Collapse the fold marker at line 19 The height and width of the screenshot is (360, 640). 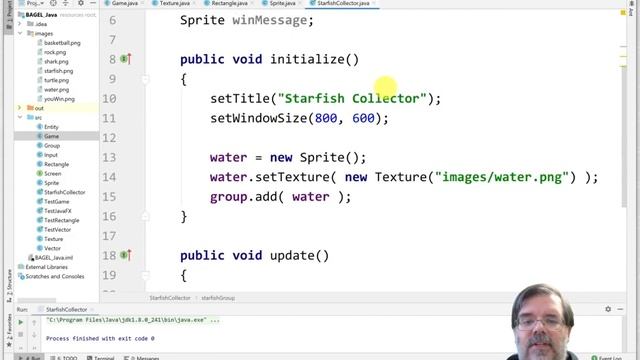tap(145, 276)
